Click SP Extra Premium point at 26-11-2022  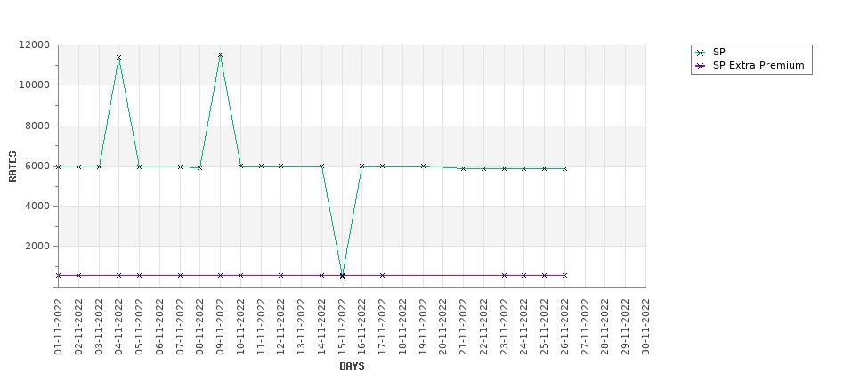pyautogui.click(x=564, y=276)
